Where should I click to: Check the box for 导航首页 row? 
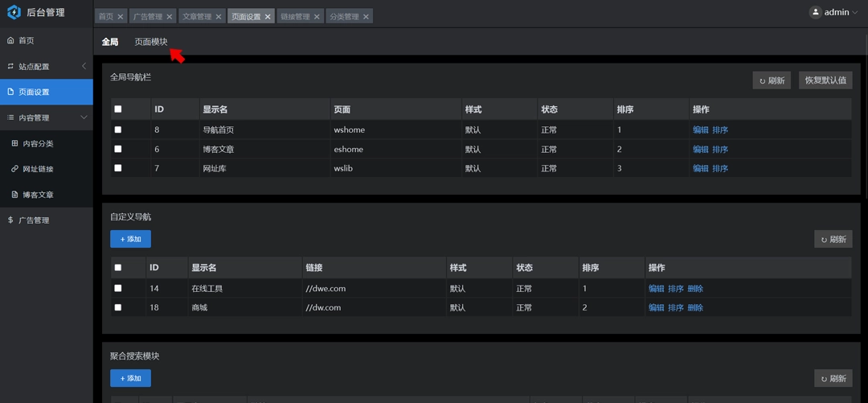(118, 130)
